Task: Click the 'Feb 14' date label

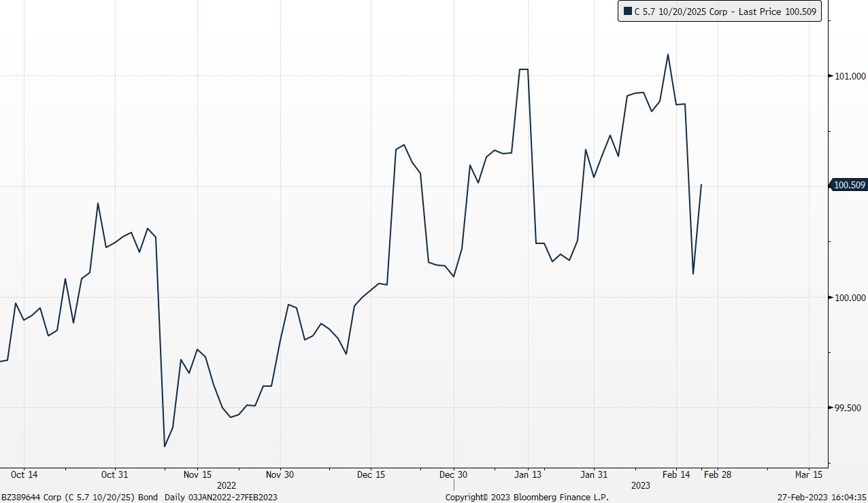Action: 676,474
